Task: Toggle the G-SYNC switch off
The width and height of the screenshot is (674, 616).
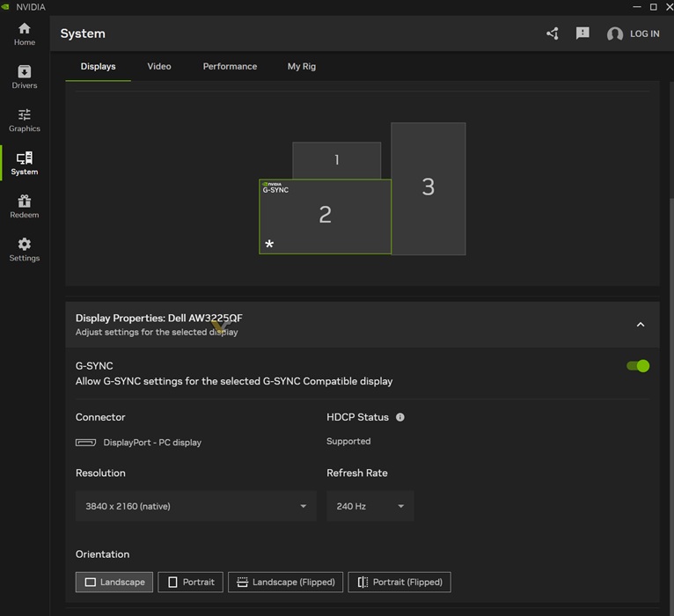Action: coord(638,366)
